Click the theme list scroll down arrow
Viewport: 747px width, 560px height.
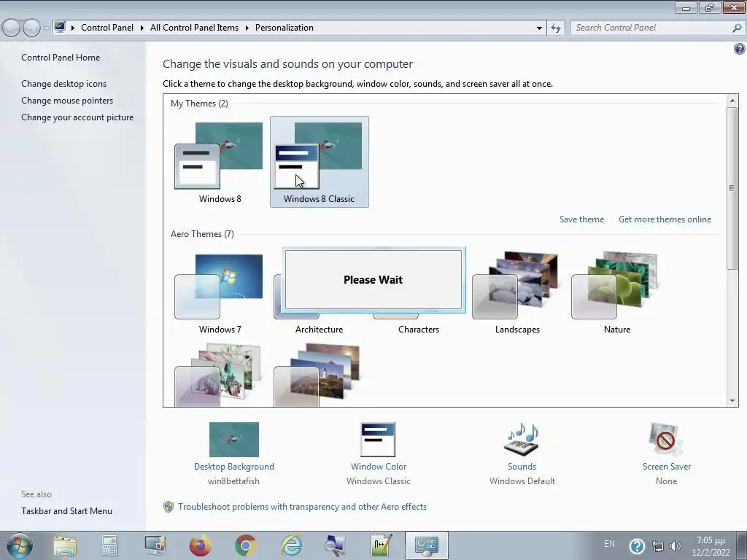click(x=732, y=401)
